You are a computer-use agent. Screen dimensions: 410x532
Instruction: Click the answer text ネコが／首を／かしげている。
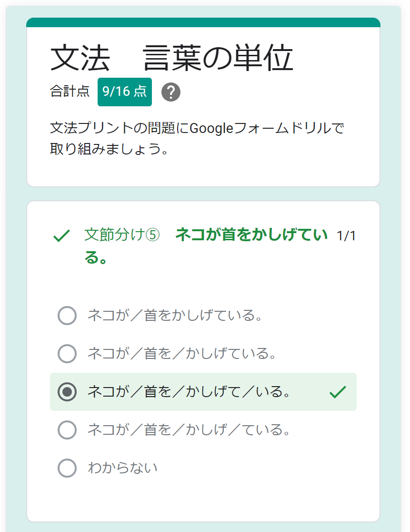tap(182, 354)
